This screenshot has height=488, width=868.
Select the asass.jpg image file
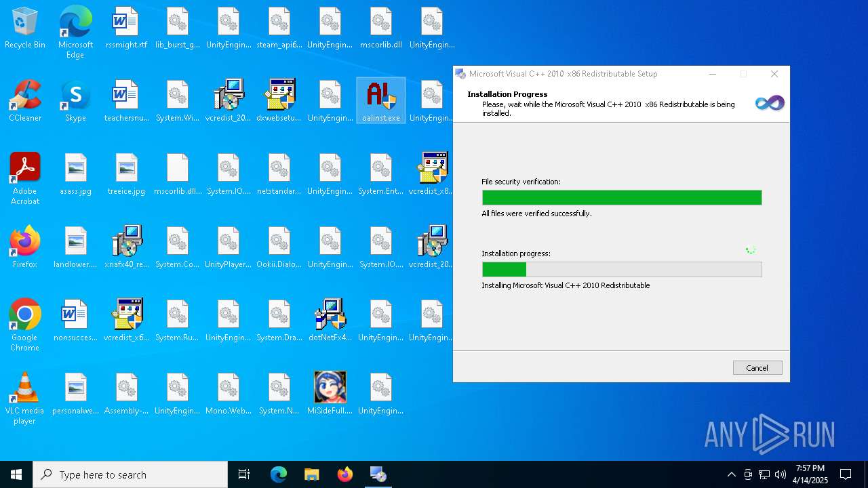(x=75, y=175)
